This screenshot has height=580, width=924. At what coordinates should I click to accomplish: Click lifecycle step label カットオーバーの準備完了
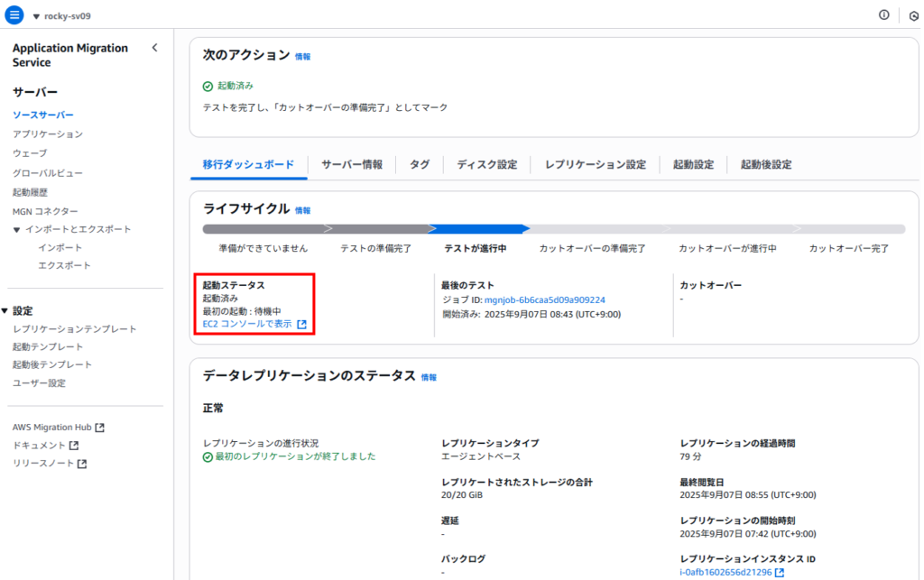592,248
